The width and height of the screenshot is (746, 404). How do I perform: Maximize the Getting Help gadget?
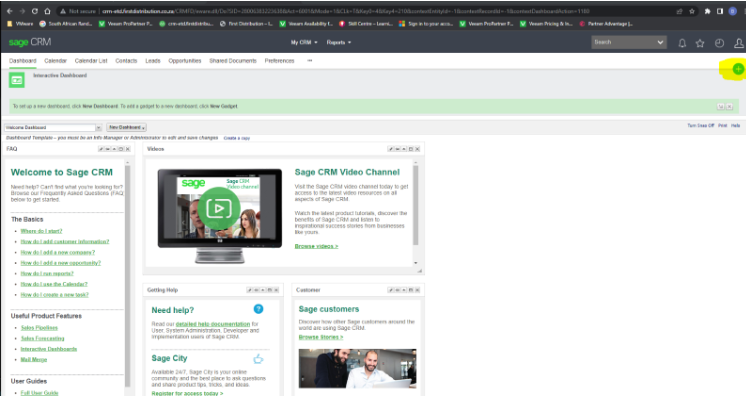tap(269, 290)
